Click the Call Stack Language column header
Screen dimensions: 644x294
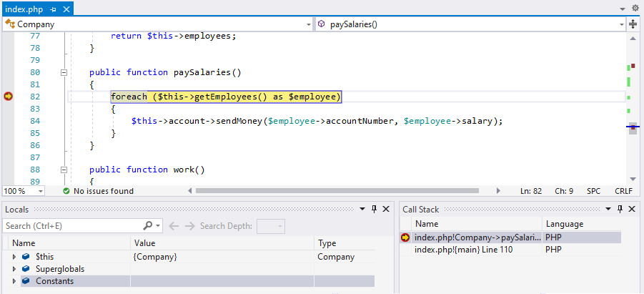pos(582,224)
